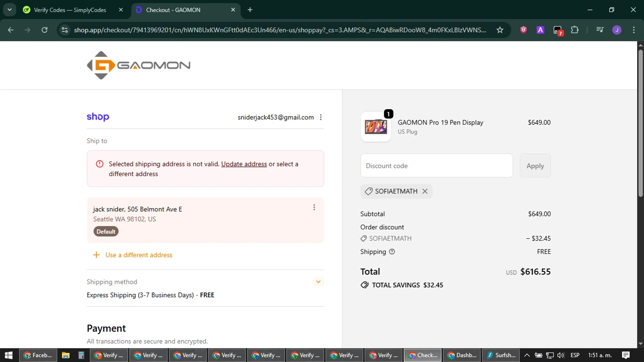
Task: Click Express Shipping (3-7 Business Days) text
Action: tap(140, 295)
